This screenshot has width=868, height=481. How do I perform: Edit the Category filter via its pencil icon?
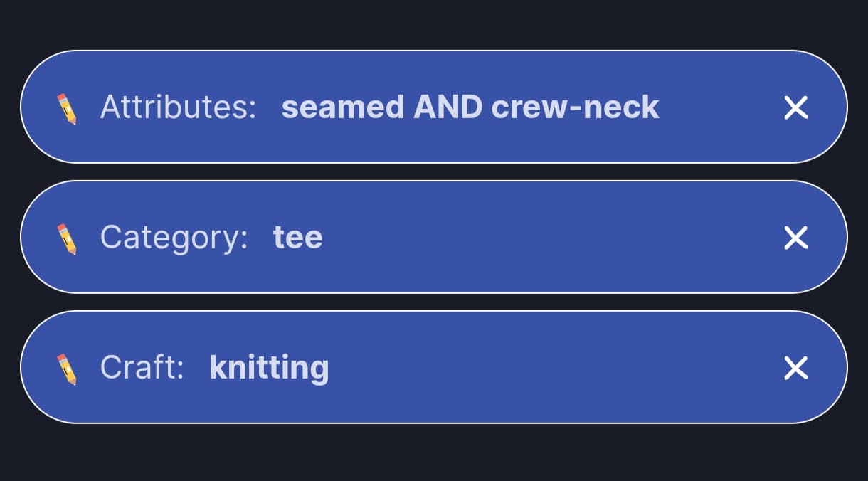tap(66, 238)
